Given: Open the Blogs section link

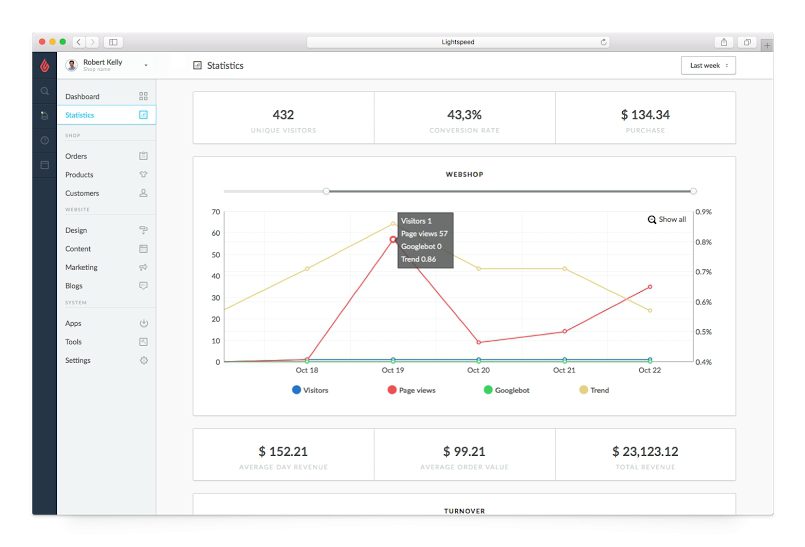Looking at the screenshot, I should point(74,286).
